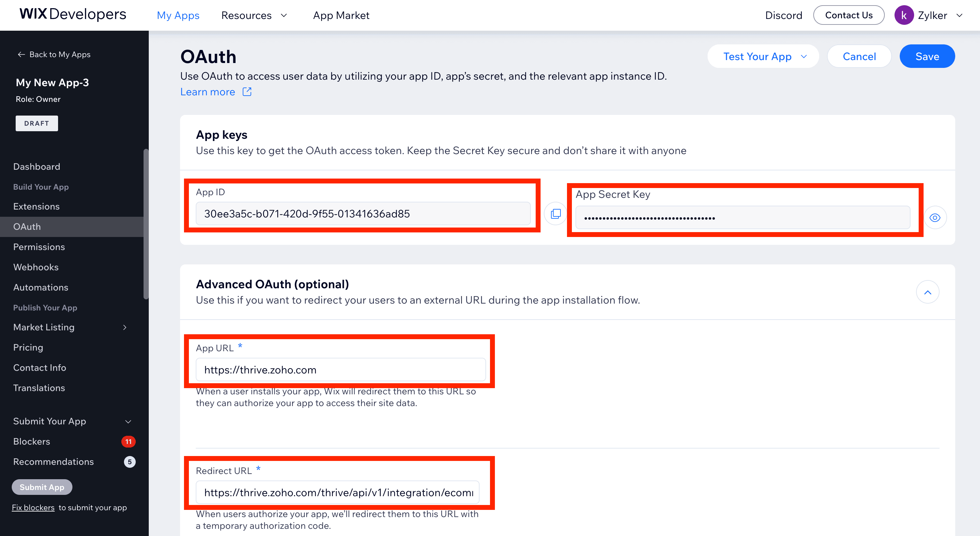
Task: Click the Save button
Action: (928, 56)
